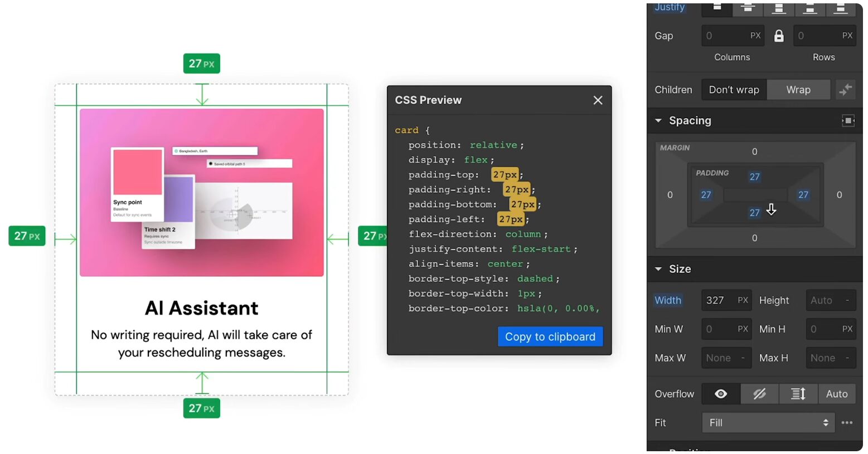Image resolution: width=868 pixels, height=454 pixels.
Task: Click the reverse wrap direction icon
Action: coord(846,90)
